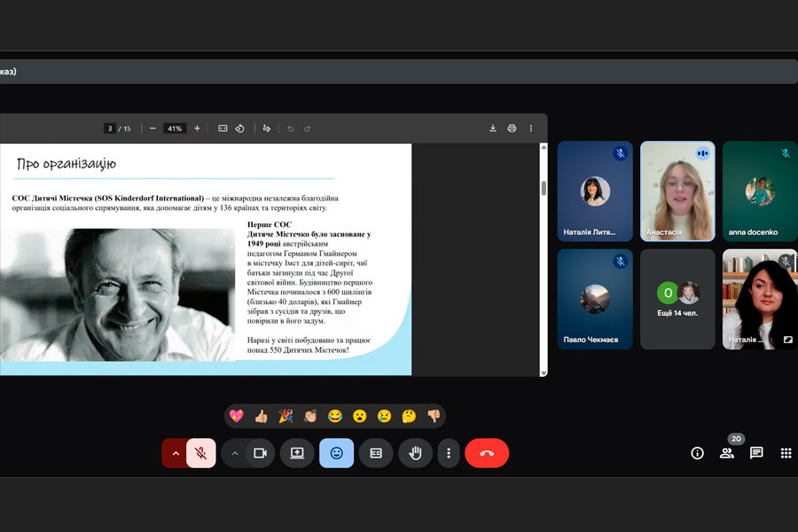The width and height of the screenshot is (798, 532).
Task: Toggle closed captions button
Action: click(x=376, y=453)
